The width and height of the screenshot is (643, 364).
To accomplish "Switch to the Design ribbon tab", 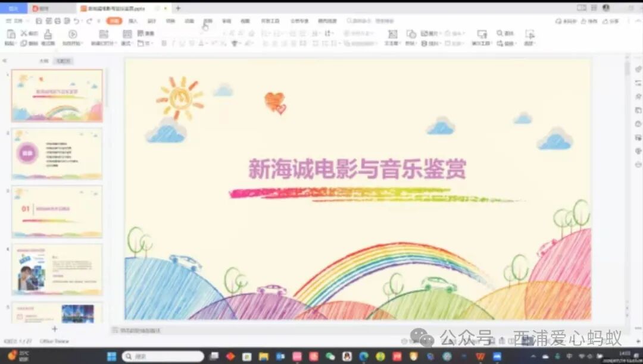I will [152, 21].
